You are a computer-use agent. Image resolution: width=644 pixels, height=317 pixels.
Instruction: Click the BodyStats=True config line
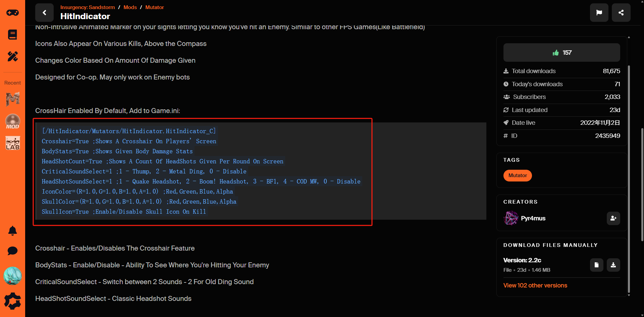[x=117, y=151]
